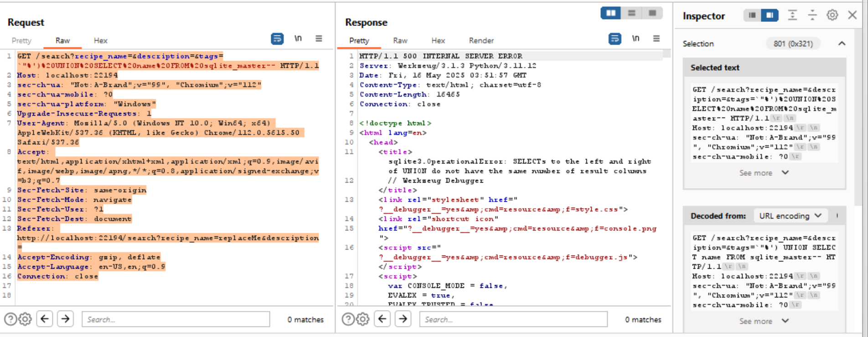868x337 pixels.
Task: Click the Upgrade-Insecure-Requests: 1 header
Action: click(x=84, y=113)
